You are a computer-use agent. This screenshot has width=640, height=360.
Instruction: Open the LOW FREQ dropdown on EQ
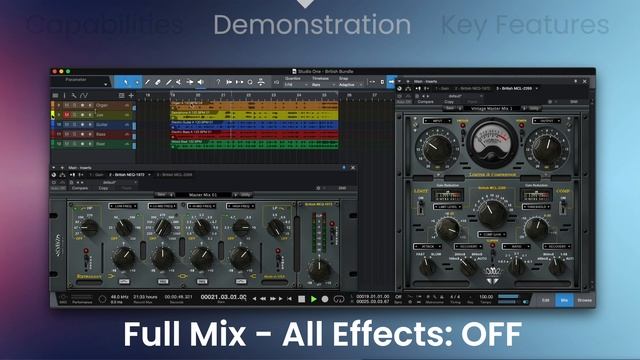123,206
